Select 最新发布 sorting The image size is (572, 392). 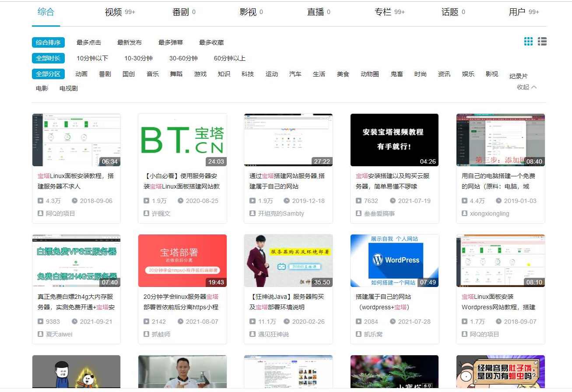pos(129,42)
